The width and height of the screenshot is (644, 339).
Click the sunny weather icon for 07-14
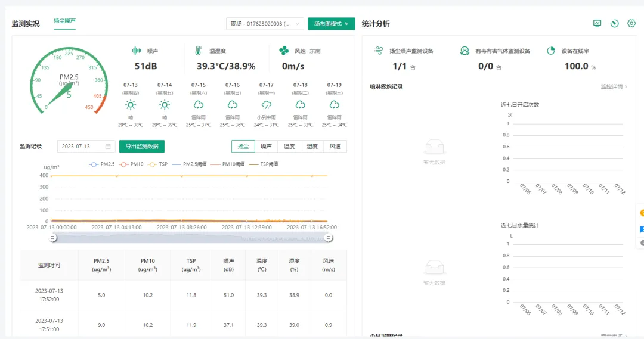pyautogui.click(x=165, y=105)
